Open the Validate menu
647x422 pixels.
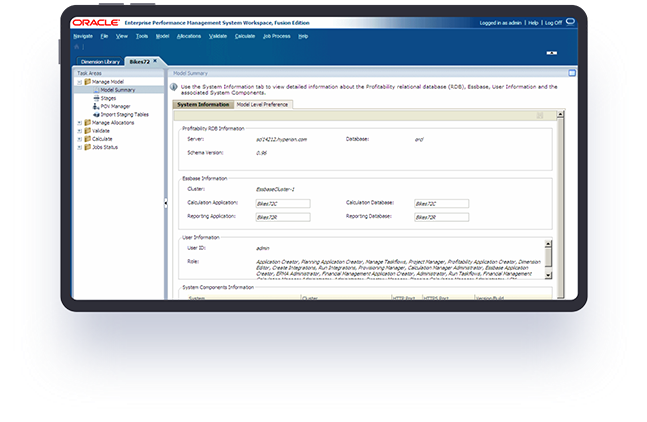218,36
